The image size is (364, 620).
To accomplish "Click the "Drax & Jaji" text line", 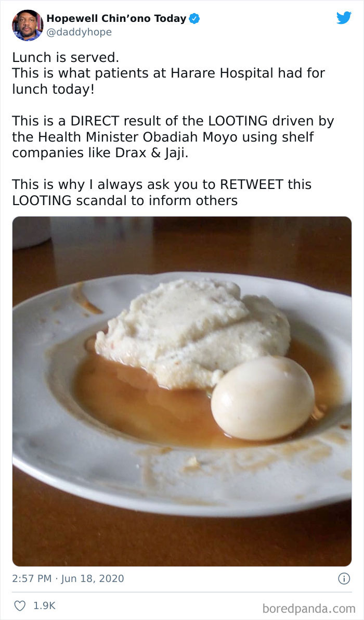I will [100, 153].
